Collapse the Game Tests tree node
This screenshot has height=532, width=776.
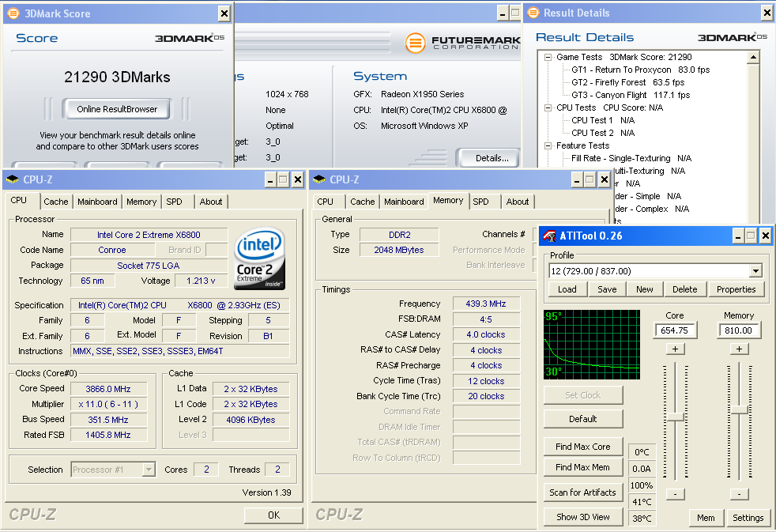coord(548,58)
